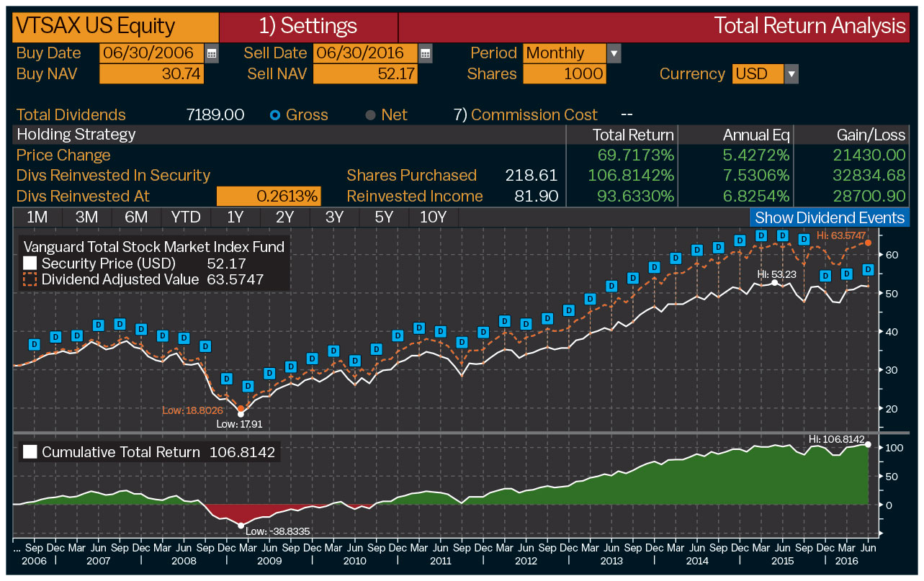Open the 1) Settings tab
Image resolution: width=924 pixels, height=581 pixels.
(308, 27)
